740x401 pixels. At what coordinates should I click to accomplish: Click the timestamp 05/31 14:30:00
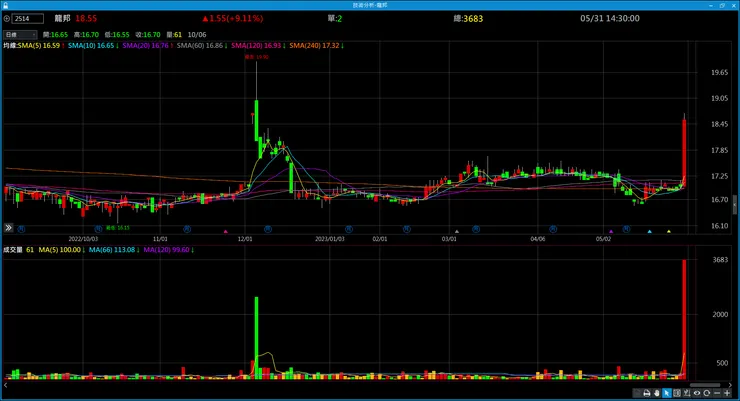pos(610,18)
